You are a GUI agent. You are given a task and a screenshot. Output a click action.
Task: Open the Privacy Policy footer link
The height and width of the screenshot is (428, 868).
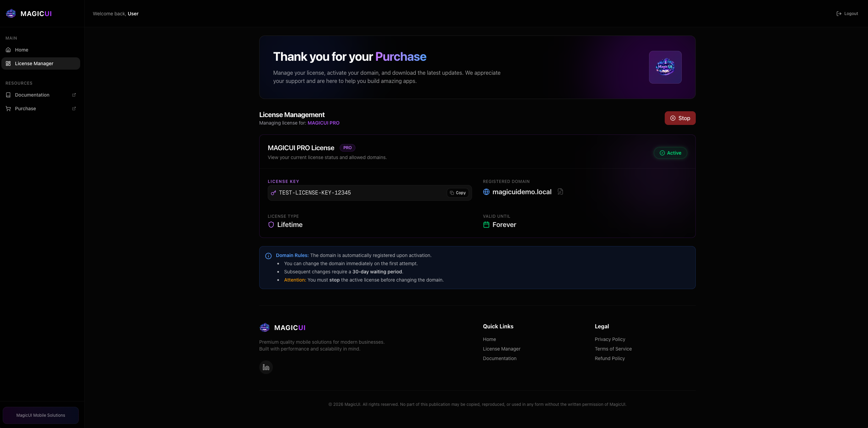[x=610, y=339]
